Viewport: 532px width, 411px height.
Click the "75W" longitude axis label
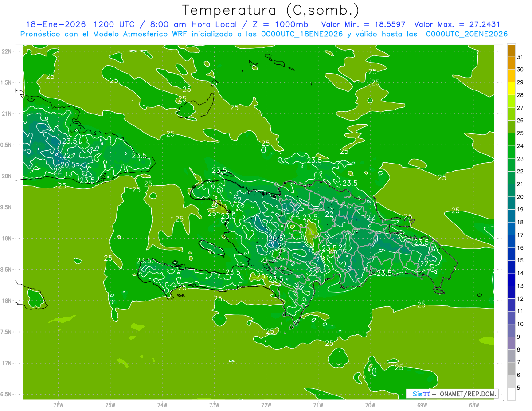coord(110,405)
